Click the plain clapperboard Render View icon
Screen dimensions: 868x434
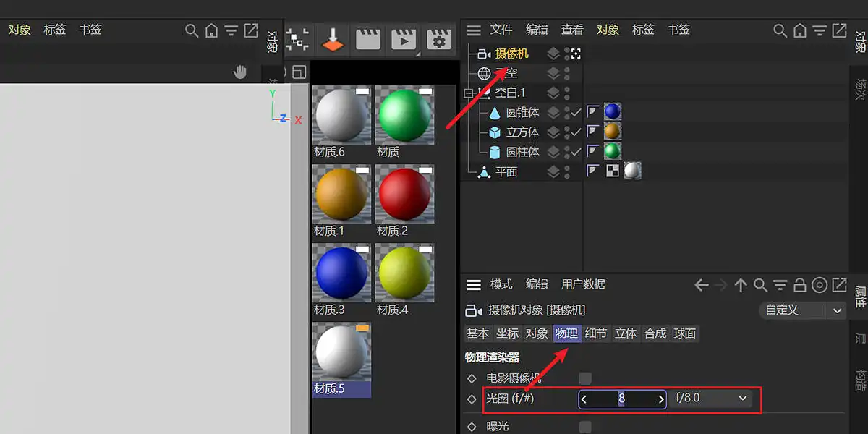tap(368, 39)
